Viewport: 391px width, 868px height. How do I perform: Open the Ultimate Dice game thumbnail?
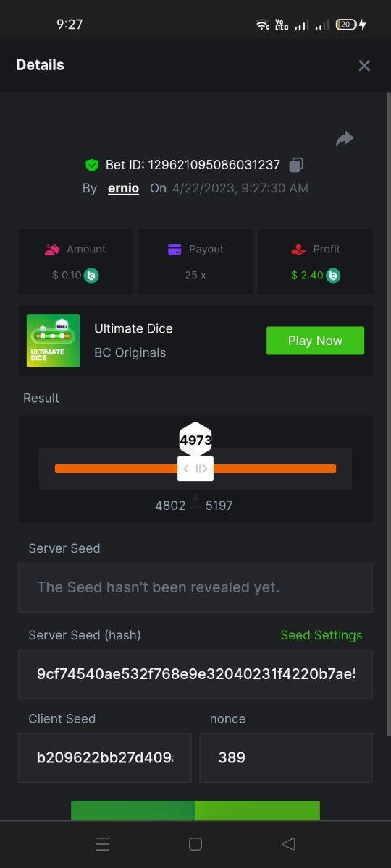click(53, 341)
